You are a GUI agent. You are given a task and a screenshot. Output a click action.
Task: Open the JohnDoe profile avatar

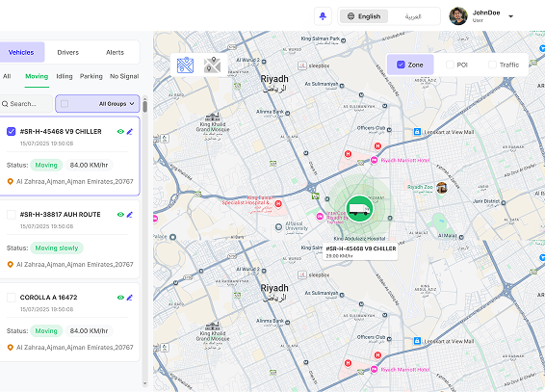pyautogui.click(x=458, y=16)
